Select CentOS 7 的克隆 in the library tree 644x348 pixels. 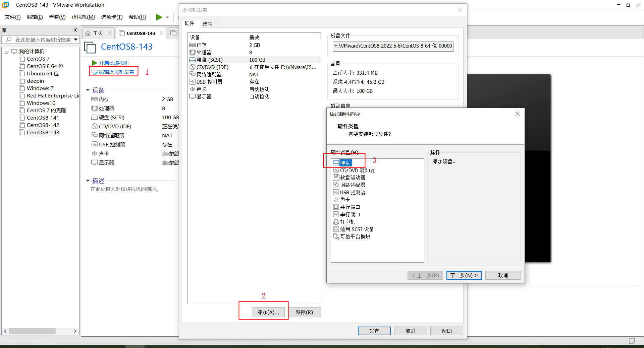[x=46, y=111]
